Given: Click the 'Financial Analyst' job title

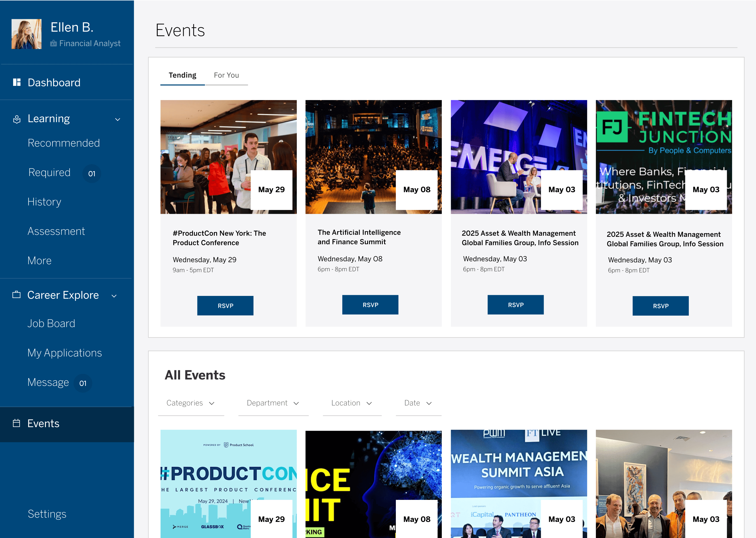Looking at the screenshot, I should click(90, 43).
